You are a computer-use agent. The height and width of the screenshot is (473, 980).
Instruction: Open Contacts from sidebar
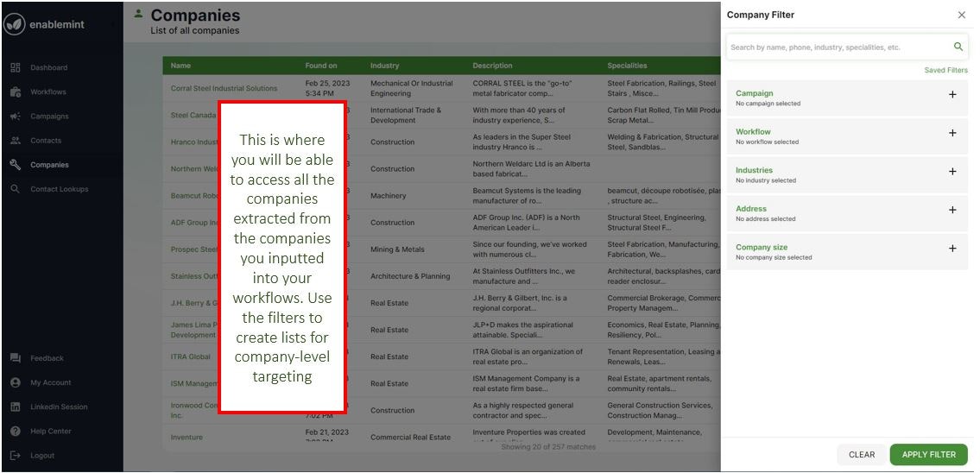pos(46,141)
